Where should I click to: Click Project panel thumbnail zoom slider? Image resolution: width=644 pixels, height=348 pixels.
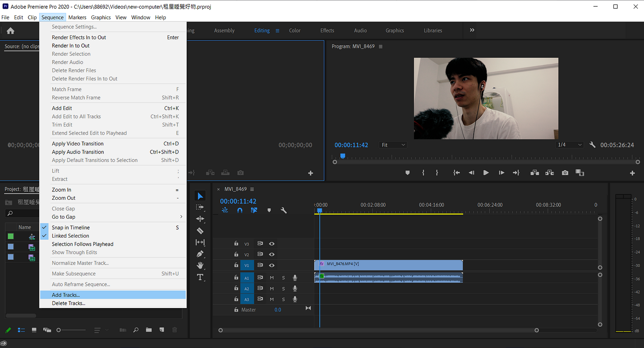[x=71, y=330]
